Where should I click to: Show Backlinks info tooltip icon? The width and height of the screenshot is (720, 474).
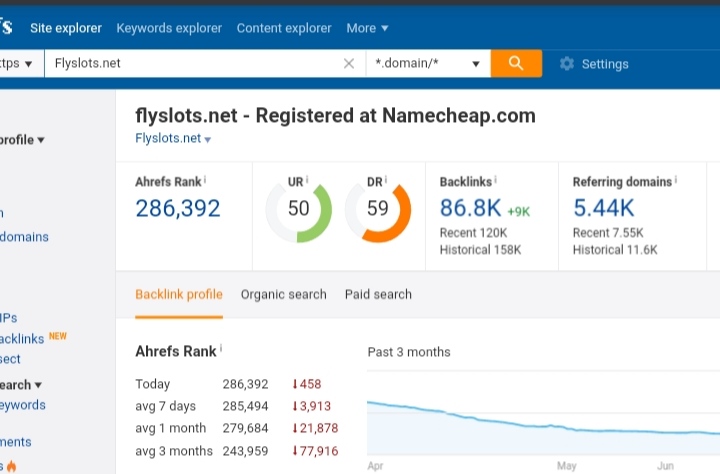click(495, 180)
